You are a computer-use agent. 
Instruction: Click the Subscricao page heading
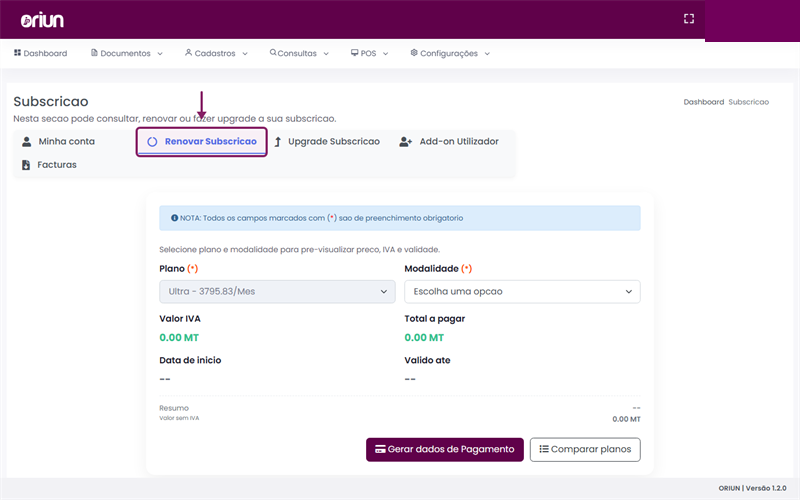tap(51, 102)
